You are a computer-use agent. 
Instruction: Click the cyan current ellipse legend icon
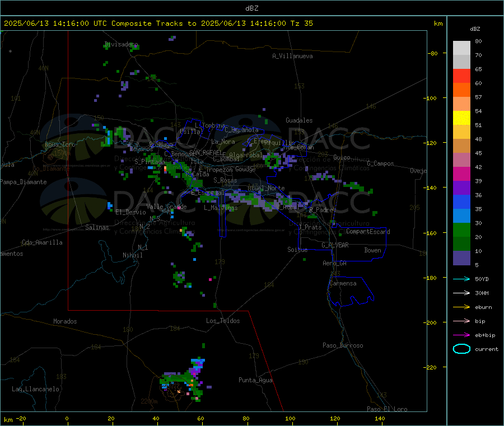pyautogui.click(x=461, y=349)
